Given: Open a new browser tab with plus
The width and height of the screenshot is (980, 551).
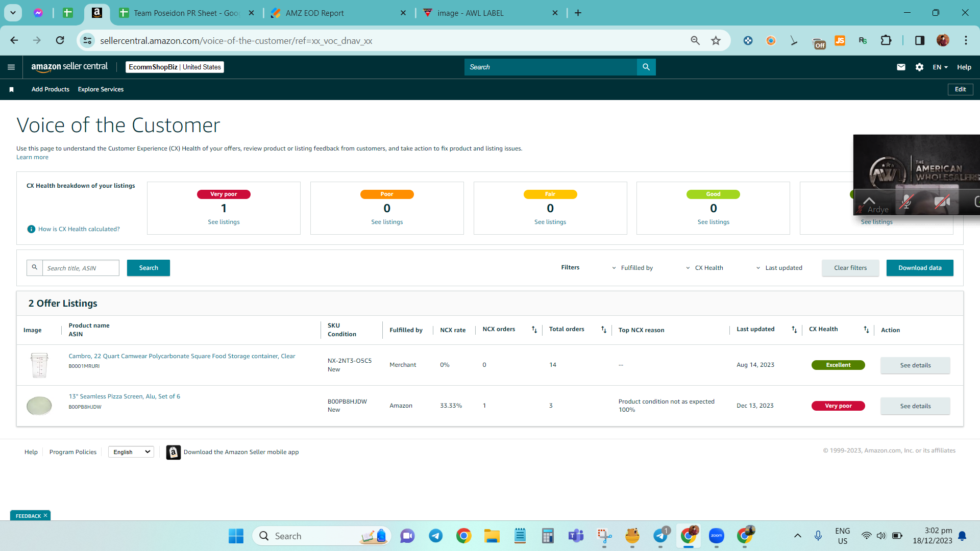Looking at the screenshot, I should pyautogui.click(x=578, y=13).
